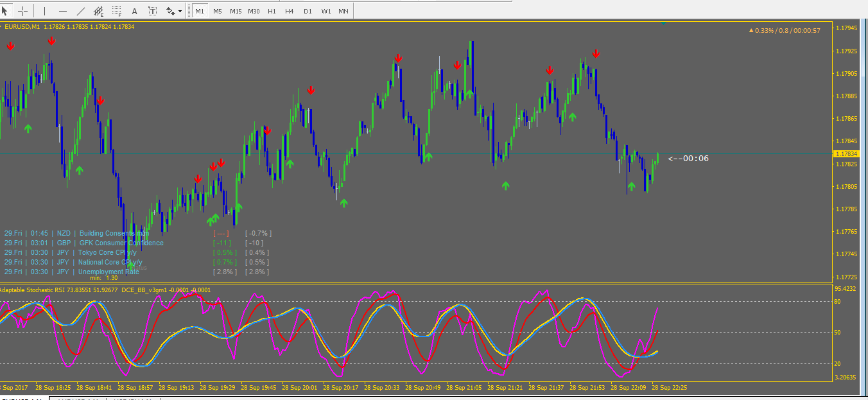Viewport: 868px width, 400px height.
Task: Toggle the M1 timeframe button
Action: 200,11
